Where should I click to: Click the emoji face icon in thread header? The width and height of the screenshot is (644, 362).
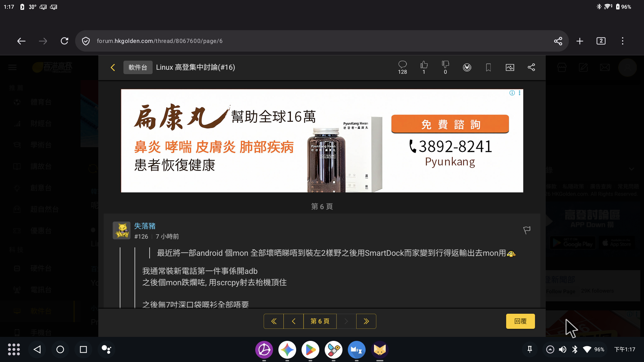pyautogui.click(x=467, y=67)
